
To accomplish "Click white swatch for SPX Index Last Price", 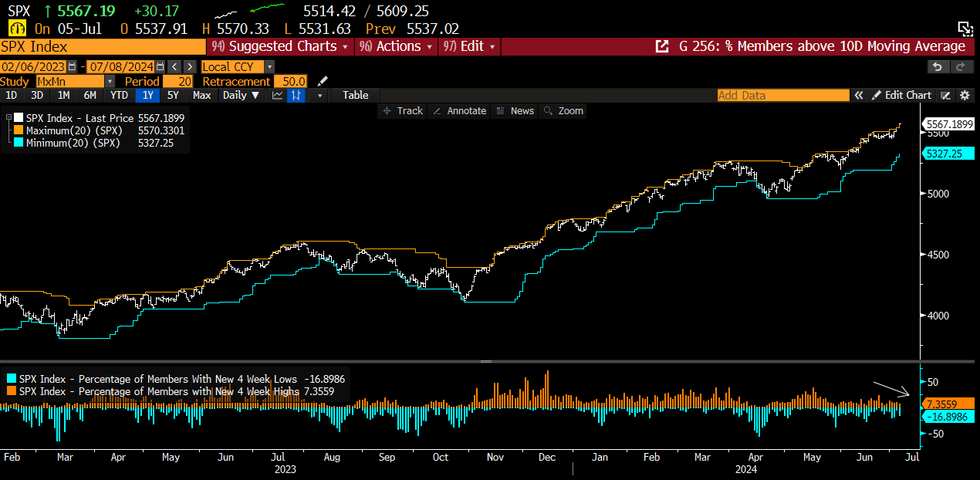I will tap(19, 118).
